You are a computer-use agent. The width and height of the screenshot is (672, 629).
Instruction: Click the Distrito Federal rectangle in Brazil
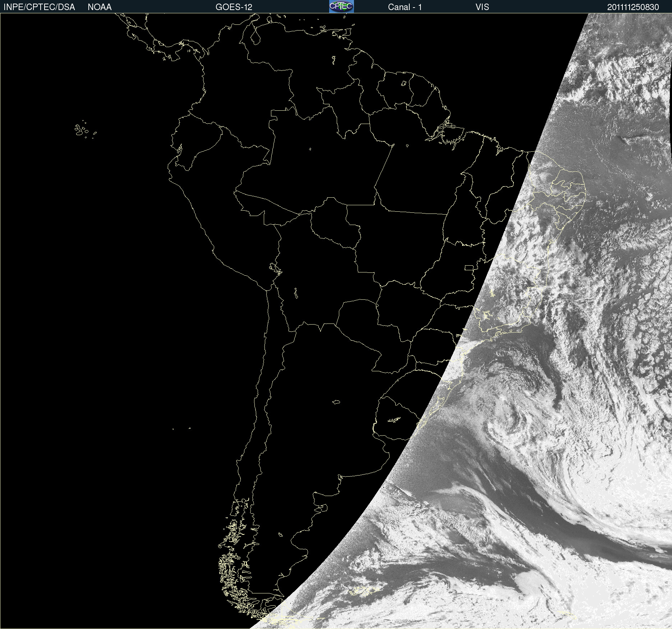click(x=469, y=267)
